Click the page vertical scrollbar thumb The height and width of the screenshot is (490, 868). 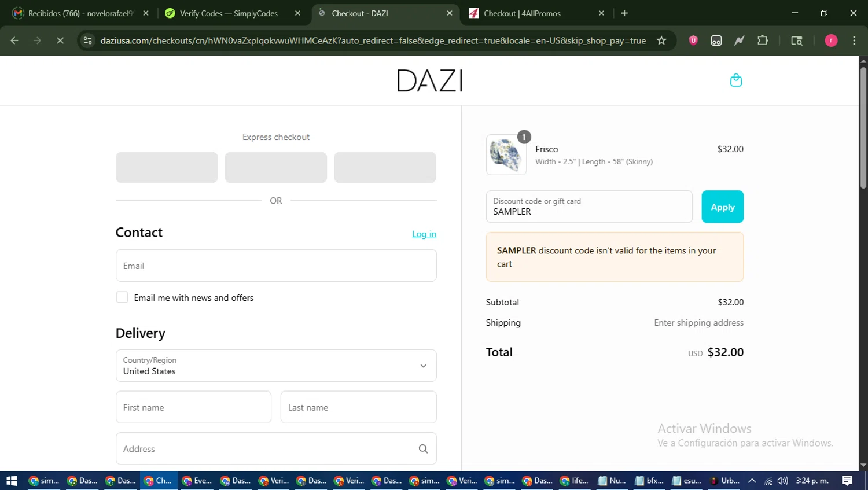pos(863,127)
